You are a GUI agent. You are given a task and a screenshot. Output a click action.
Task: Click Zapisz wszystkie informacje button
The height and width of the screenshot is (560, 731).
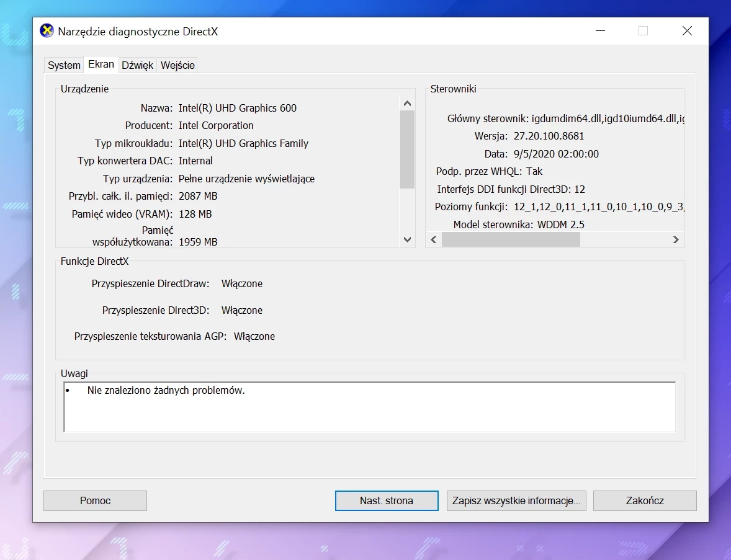[516, 500]
